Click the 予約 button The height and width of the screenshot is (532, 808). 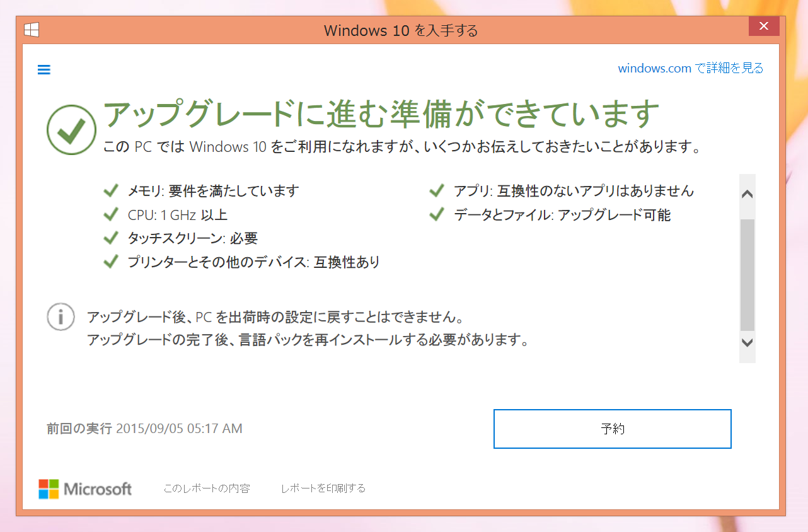[x=613, y=429]
